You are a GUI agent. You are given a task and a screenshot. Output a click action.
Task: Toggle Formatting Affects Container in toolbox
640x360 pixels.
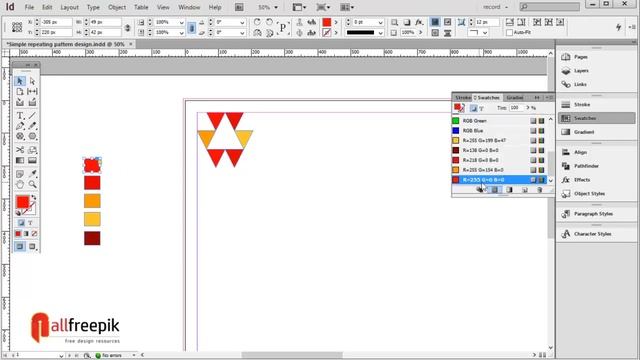coord(21,223)
